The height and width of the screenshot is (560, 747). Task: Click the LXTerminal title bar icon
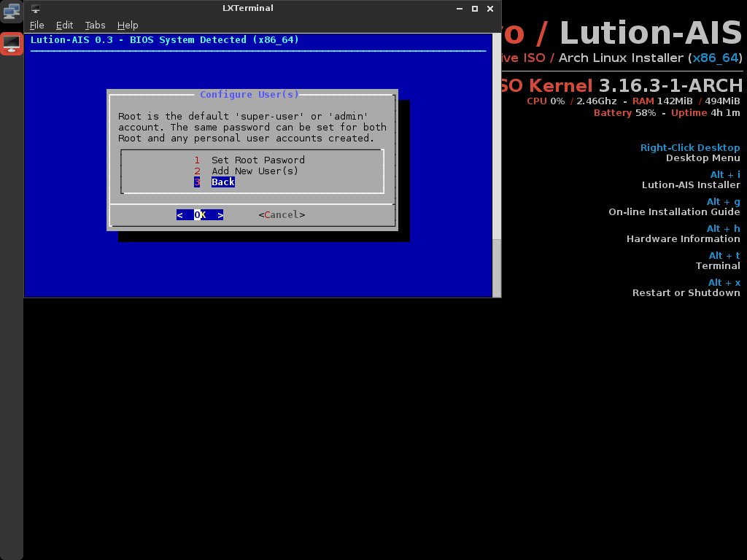(x=35, y=9)
